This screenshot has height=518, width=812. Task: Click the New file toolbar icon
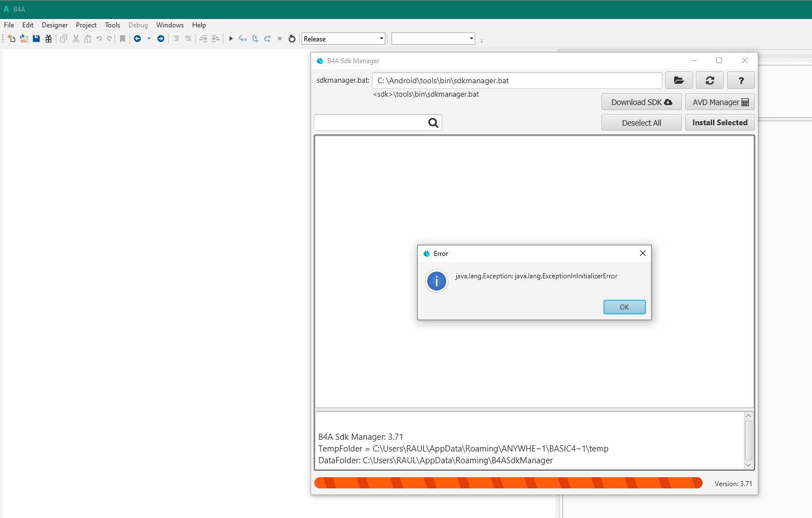click(x=12, y=39)
